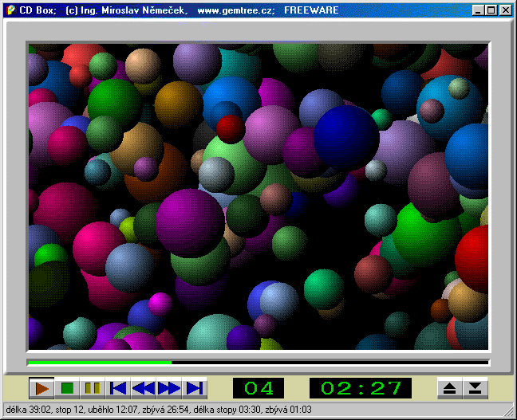Viewport: 517px width, 420px height.
Task: Click the colorful spheres visualization
Action: (258, 197)
